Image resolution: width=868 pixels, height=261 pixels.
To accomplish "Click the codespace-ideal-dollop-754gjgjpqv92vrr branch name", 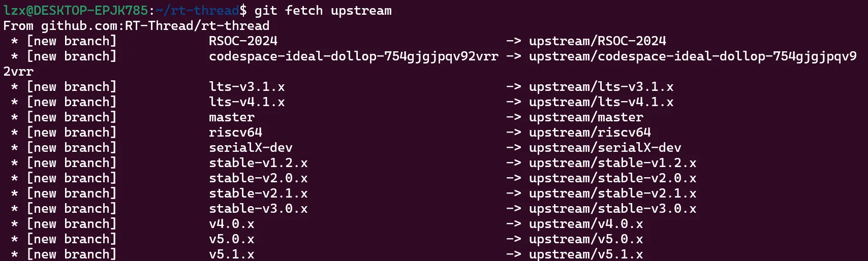I will 353,56.
